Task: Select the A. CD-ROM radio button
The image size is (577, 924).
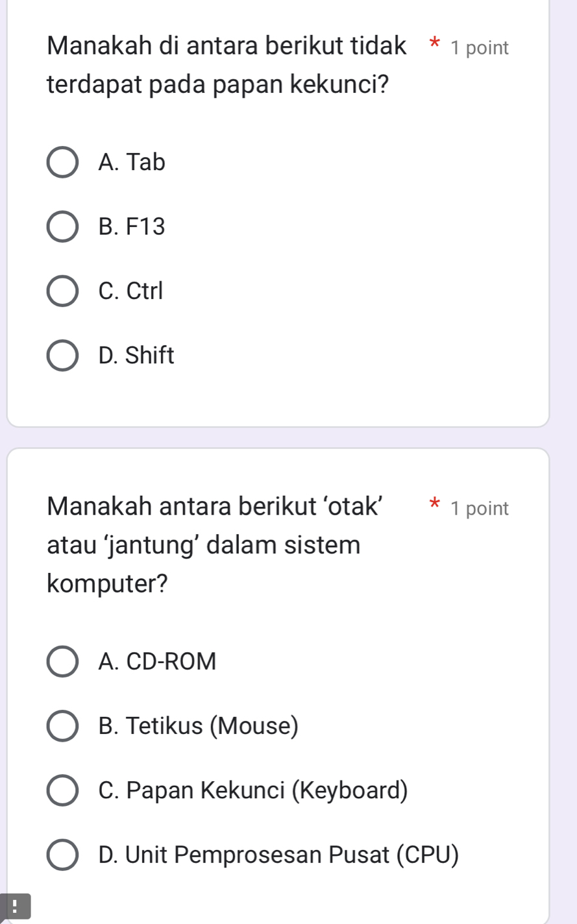Action: coord(62,662)
